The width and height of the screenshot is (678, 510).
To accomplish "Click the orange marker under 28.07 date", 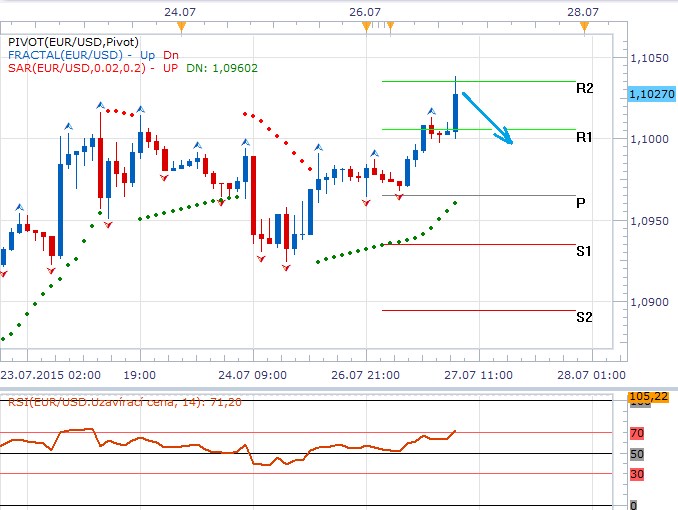I will 584,29.
